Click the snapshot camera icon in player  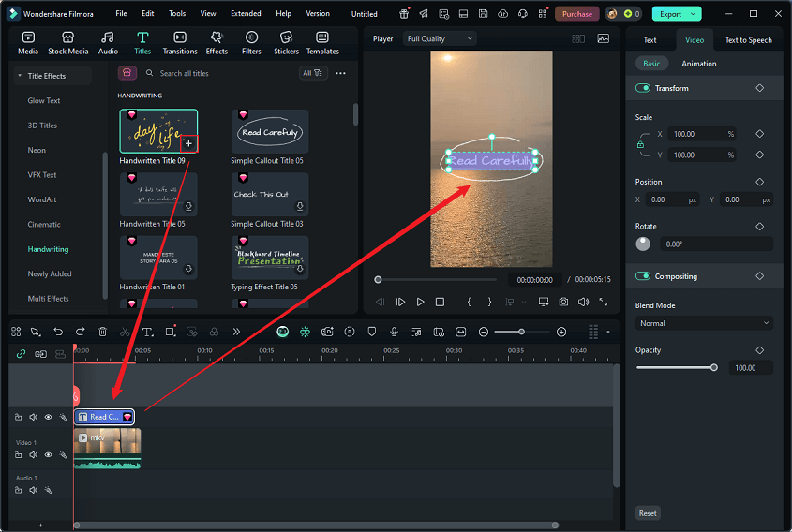click(563, 302)
